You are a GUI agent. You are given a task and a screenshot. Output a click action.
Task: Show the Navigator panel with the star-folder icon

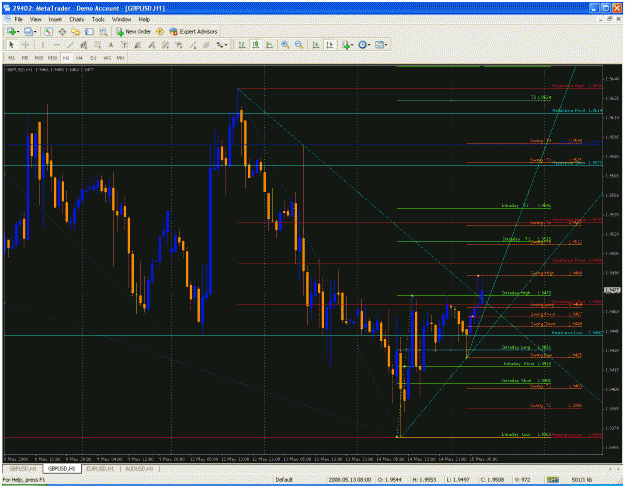[x=76, y=31]
